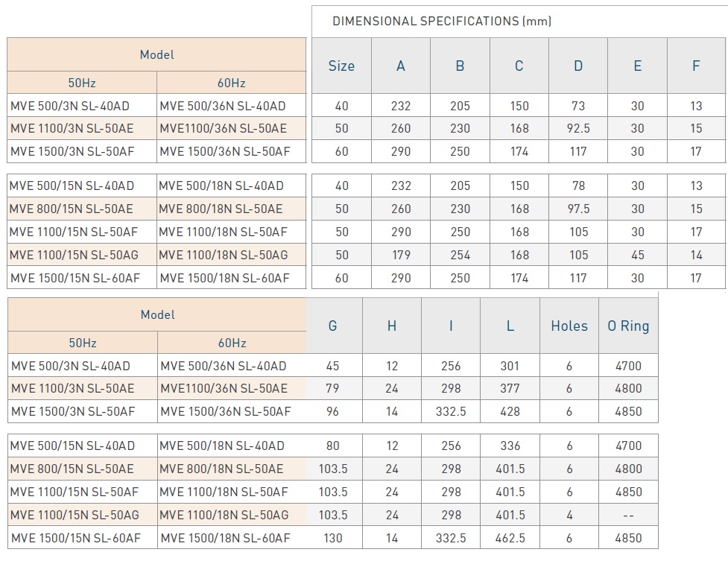Viewport: 728px width, 561px height.
Task: Click Holes value '4' in SL-50AG row
Action: click(x=570, y=515)
